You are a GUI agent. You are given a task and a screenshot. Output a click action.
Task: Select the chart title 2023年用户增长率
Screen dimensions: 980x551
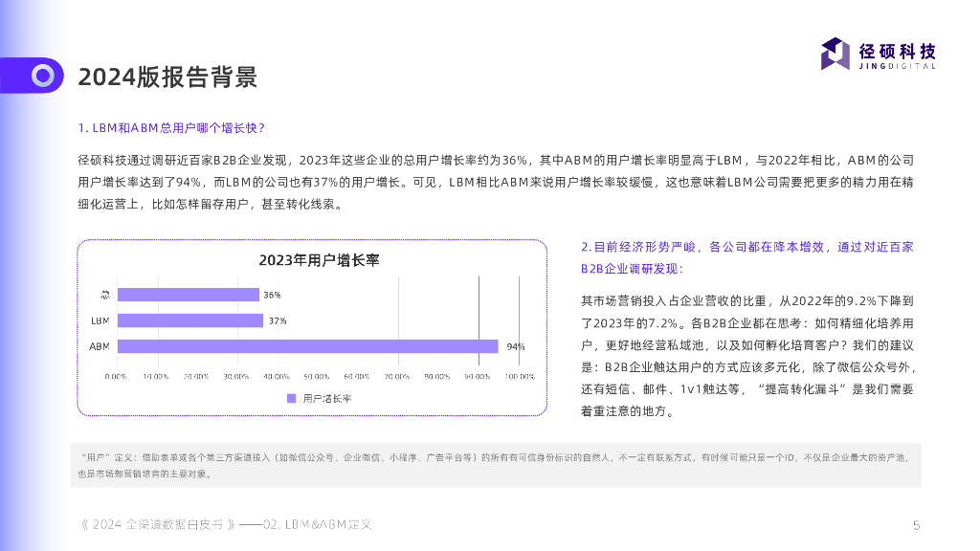click(319, 260)
